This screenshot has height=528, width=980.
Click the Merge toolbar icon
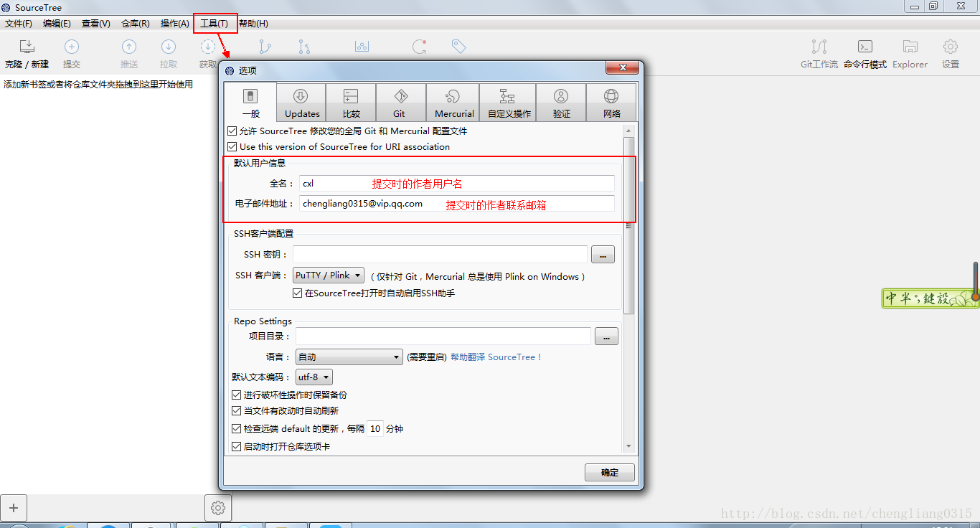click(304, 47)
